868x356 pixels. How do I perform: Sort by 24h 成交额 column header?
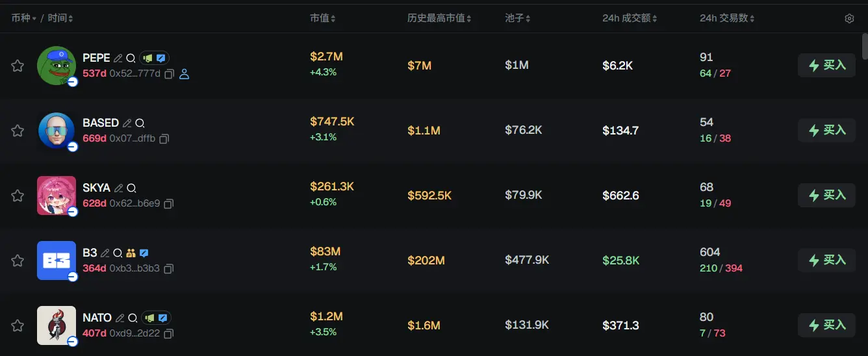[629, 18]
